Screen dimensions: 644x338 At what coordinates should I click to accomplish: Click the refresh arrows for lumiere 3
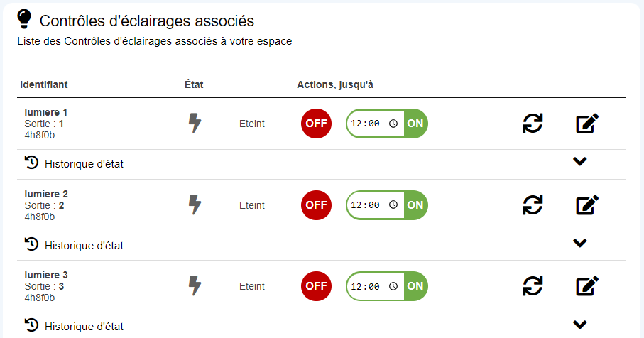click(533, 286)
